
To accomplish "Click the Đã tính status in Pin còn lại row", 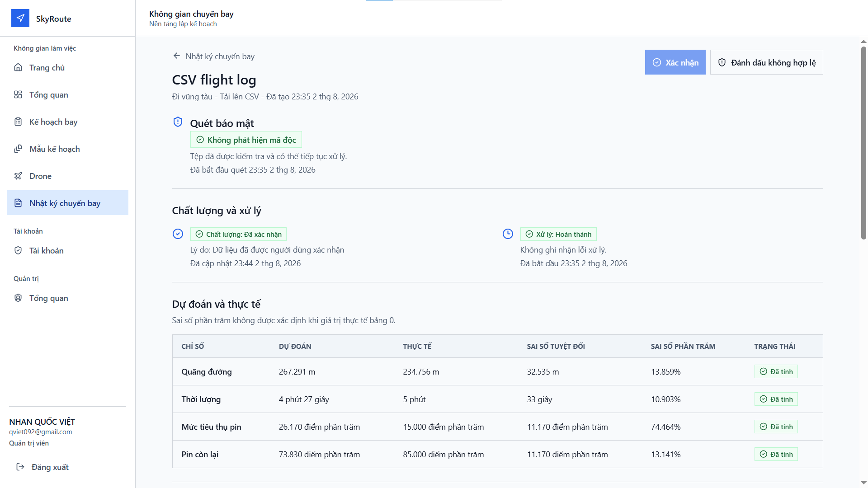I will coord(776,454).
